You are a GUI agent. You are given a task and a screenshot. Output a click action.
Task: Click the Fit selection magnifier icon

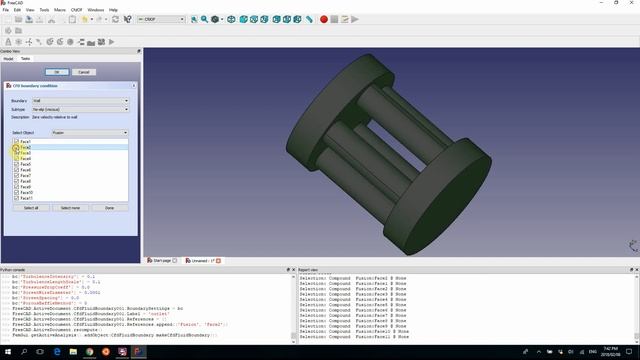click(204, 19)
